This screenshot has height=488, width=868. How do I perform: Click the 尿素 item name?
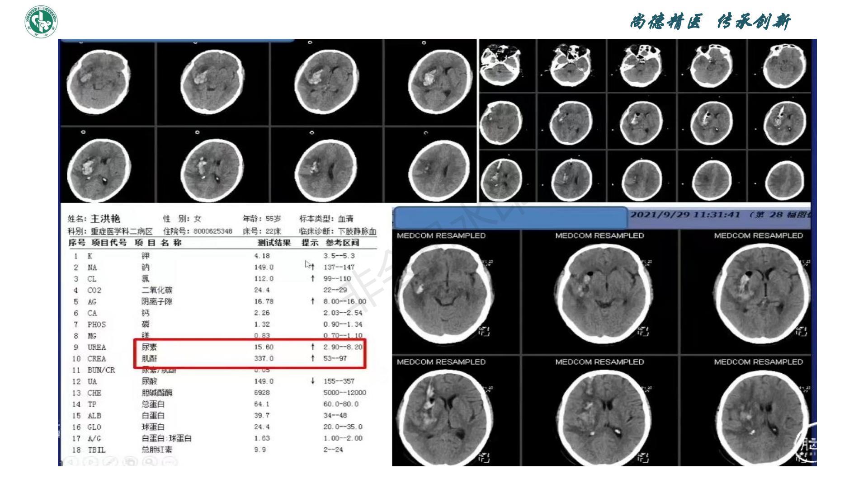(149, 347)
